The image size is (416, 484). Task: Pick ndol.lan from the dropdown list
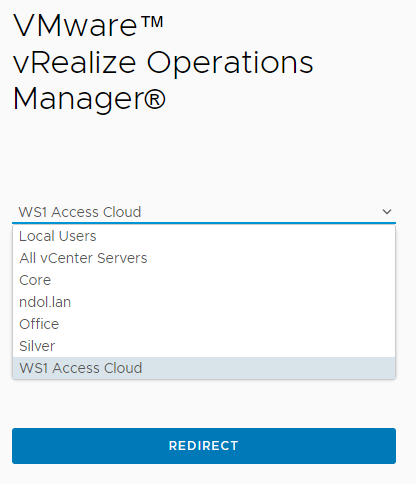point(204,302)
